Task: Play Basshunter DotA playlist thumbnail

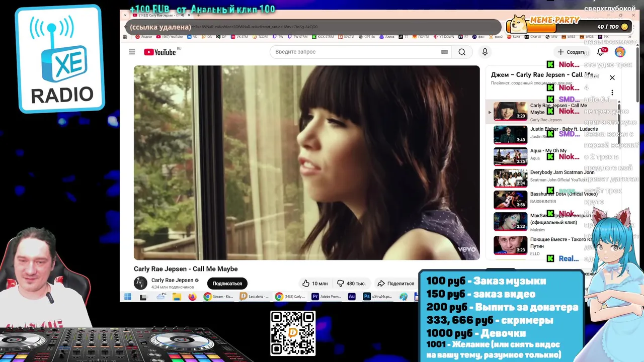Action: 510,200
